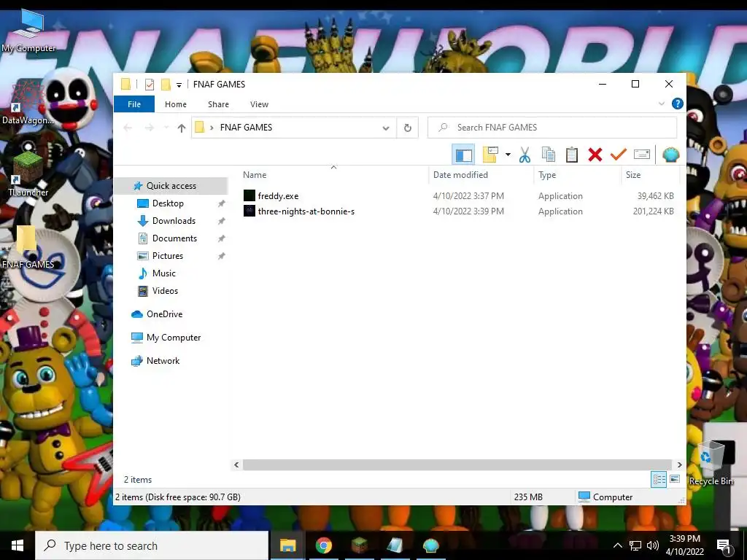Click the freddy.exe application icon
747x560 pixels.
coord(249,195)
